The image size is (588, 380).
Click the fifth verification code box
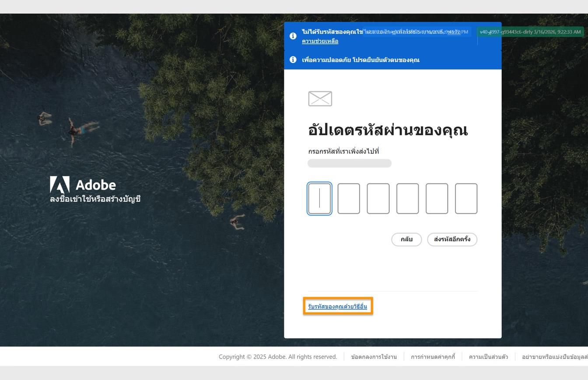(437, 199)
